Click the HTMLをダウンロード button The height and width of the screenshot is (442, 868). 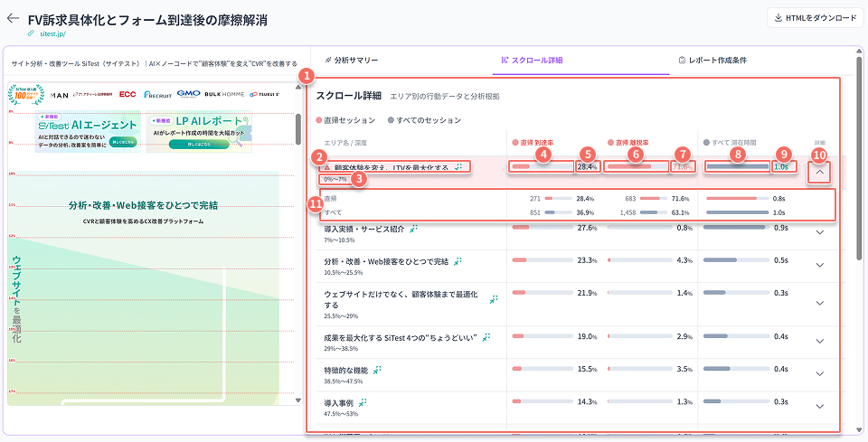point(815,18)
